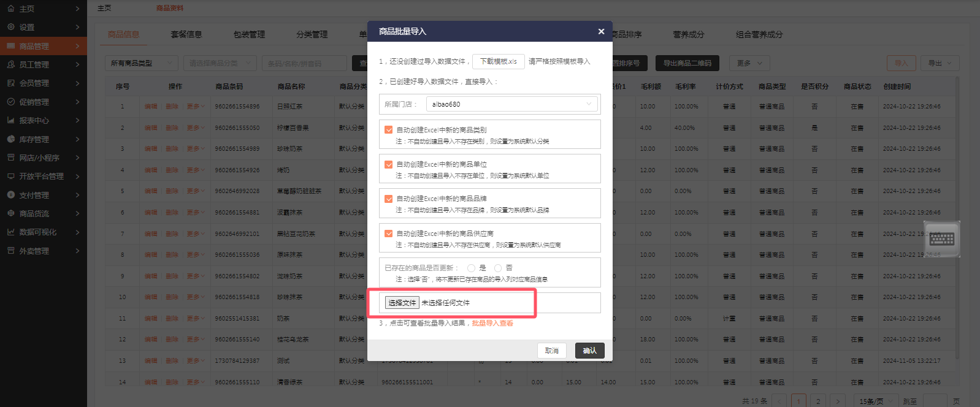This screenshot has height=407, width=980.
Task: Click the 选择文件 file chooser
Action: tap(402, 303)
